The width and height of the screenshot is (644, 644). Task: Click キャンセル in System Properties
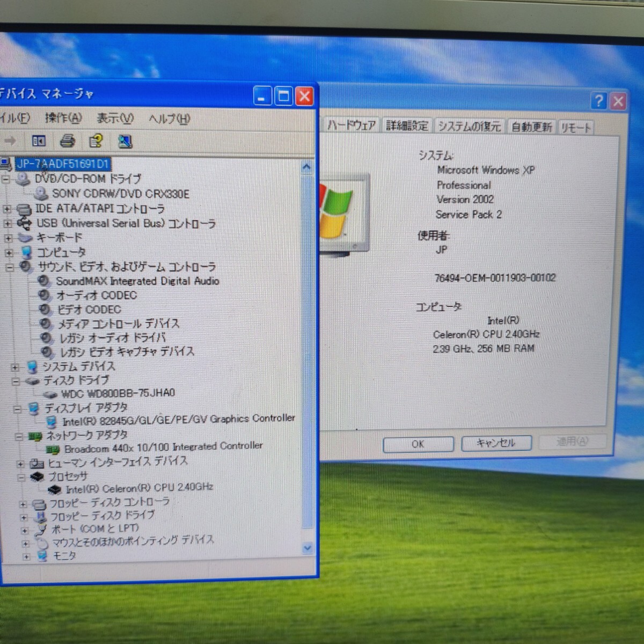[496, 443]
